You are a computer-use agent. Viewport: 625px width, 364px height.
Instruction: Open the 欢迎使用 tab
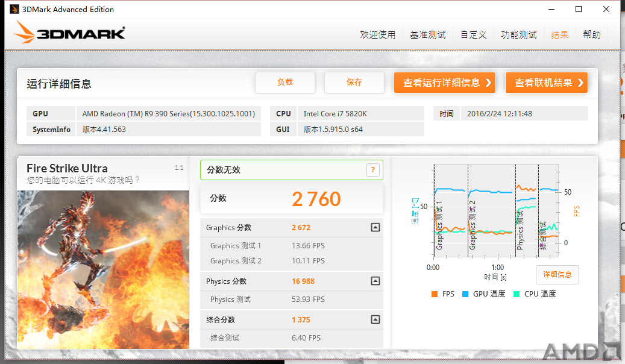377,35
